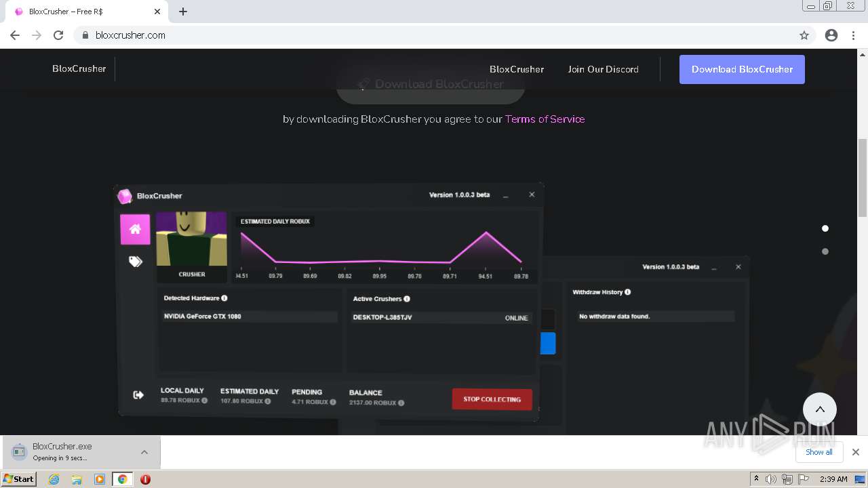Select the second slide indicator dot
868x488 pixels.
coord(825,251)
